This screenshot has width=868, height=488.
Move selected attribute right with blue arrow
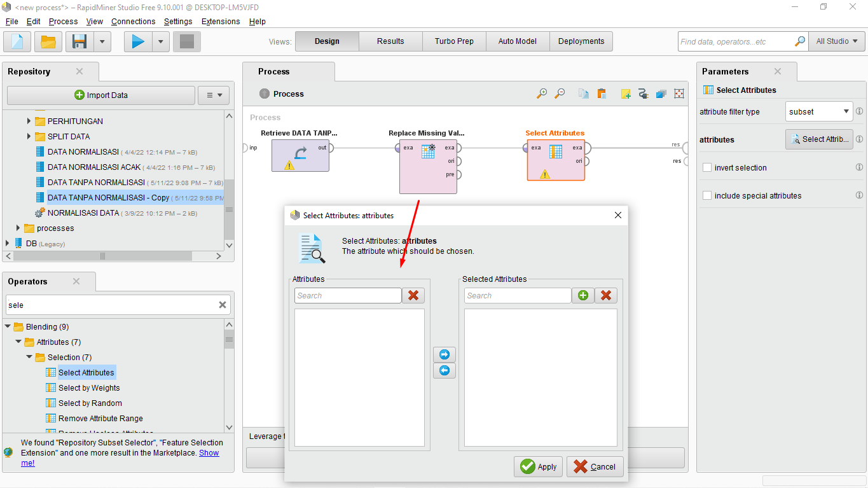tap(444, 354)
